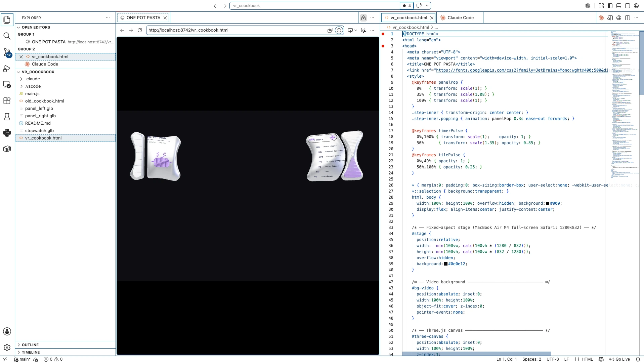This screenshot has height=363, width=644.
Task: Open the Testing flask view
Action: point(7,117)
